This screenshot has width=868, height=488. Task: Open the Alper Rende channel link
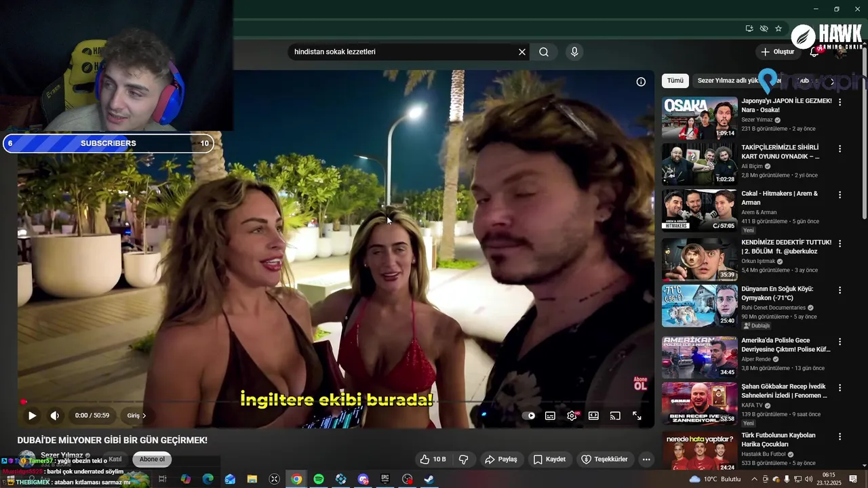(757, 359)
